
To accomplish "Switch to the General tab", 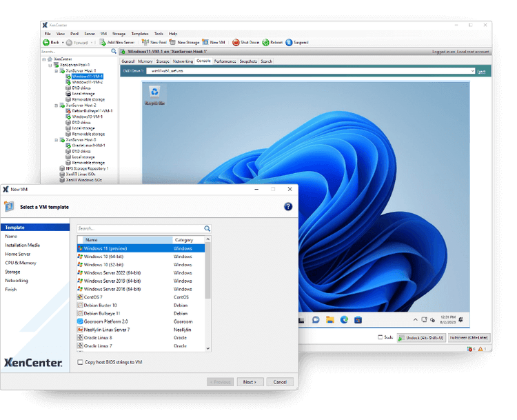I will 128,61.
